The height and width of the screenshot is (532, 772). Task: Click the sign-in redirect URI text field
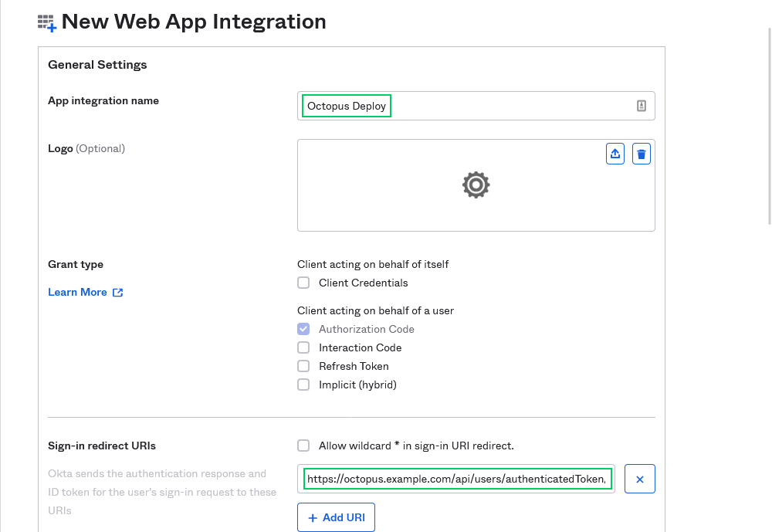click(x=457, y=479)
